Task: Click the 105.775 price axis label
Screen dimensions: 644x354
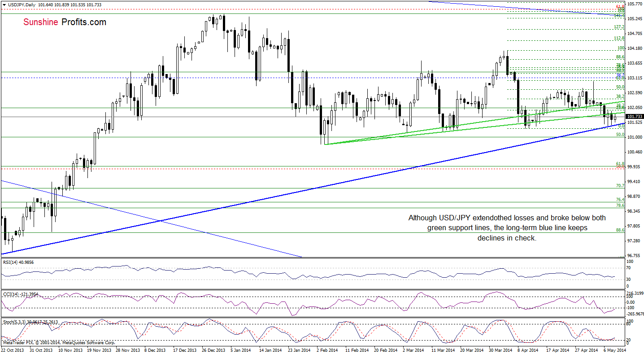Action: click(x=635, y=4)
